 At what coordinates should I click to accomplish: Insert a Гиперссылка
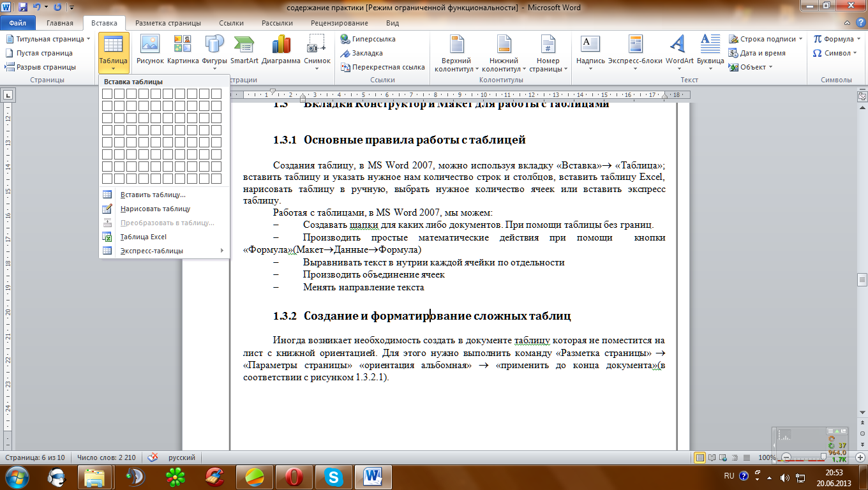[368, 39]
